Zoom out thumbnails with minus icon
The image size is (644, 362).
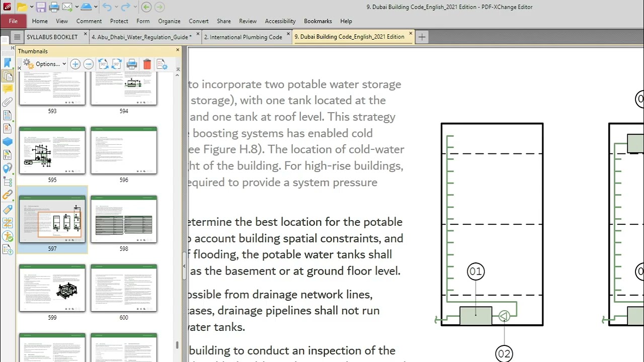(88, 64)
